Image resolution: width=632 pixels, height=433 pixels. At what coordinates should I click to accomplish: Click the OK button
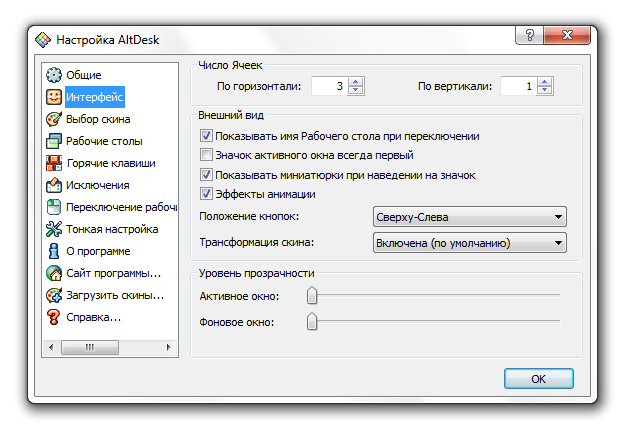[x=538, y=379]
